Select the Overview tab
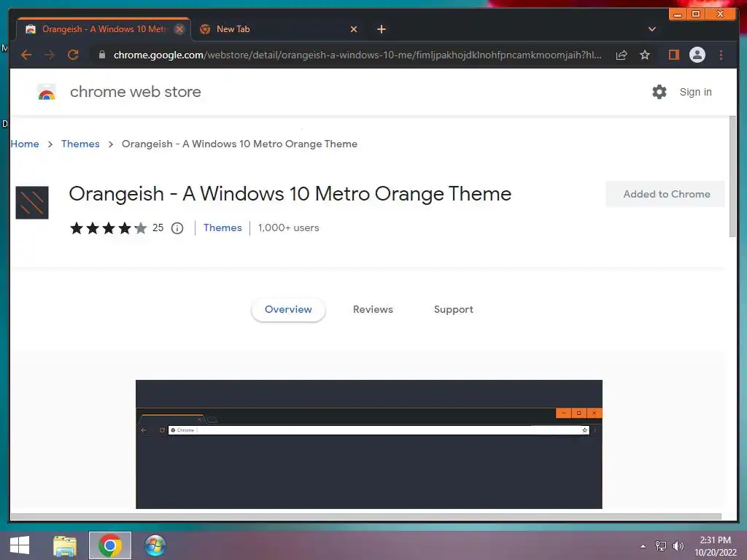Image resolution: width=747 pixels, height=560 pixels. [x=288, y=309]
